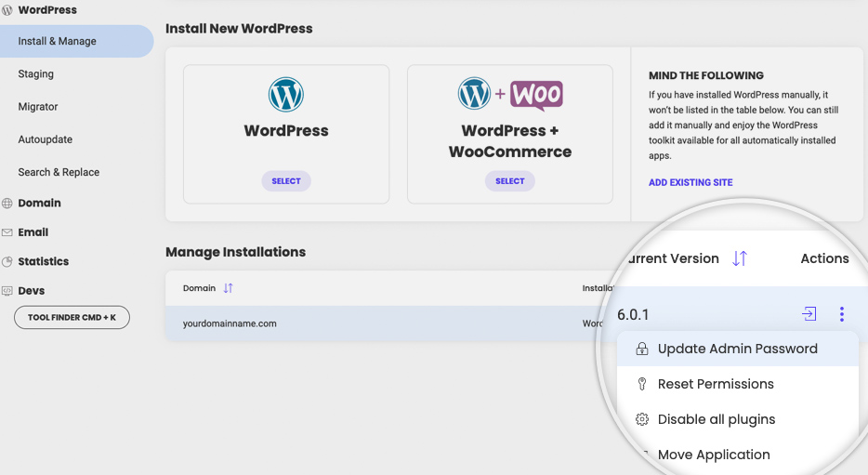Choose Update Admin Password from menu

tap(738, 349)
